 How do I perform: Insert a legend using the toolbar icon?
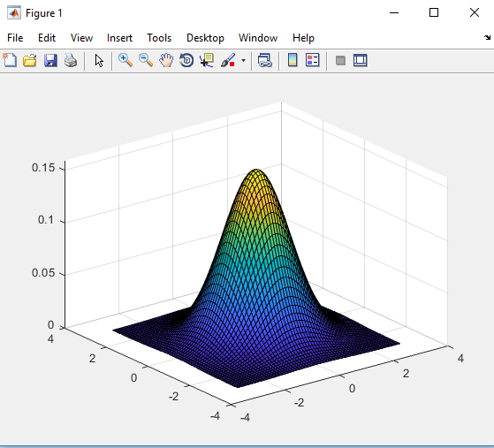(313, 60)
